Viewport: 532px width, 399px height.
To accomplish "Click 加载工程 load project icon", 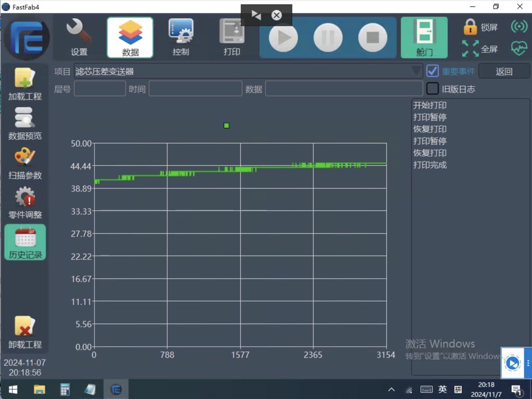I will tap(25, 84).
